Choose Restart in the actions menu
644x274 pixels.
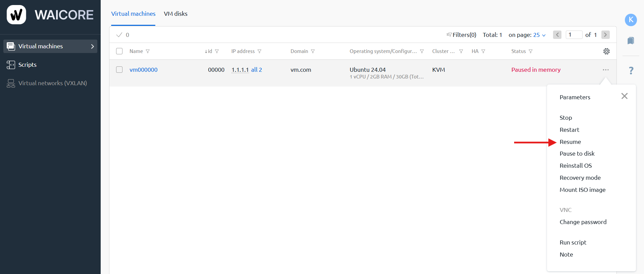[x=569, y=130]
